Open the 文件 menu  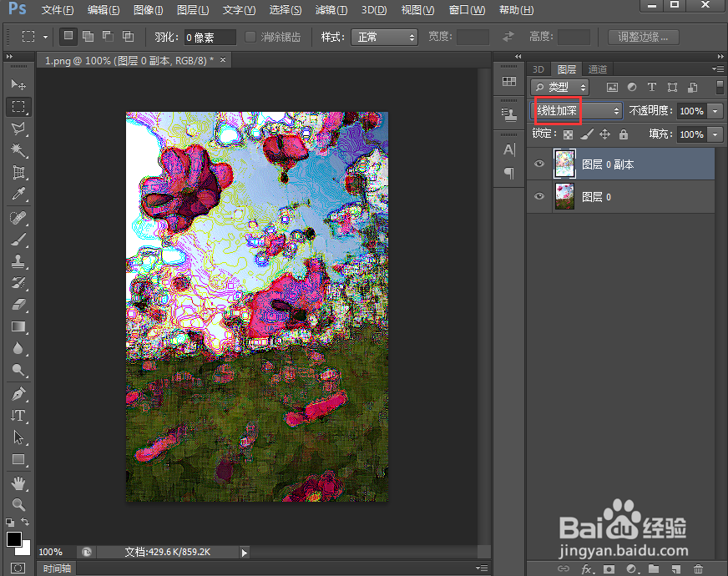[x=57, y=10]
